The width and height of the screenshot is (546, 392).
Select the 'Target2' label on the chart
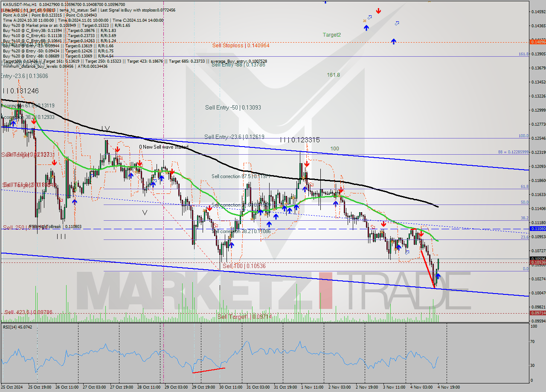[332, 35]
